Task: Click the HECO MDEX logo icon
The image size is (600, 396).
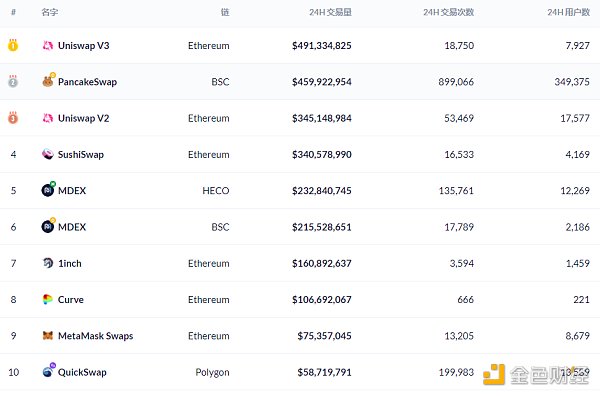Action: click(48, 189)
